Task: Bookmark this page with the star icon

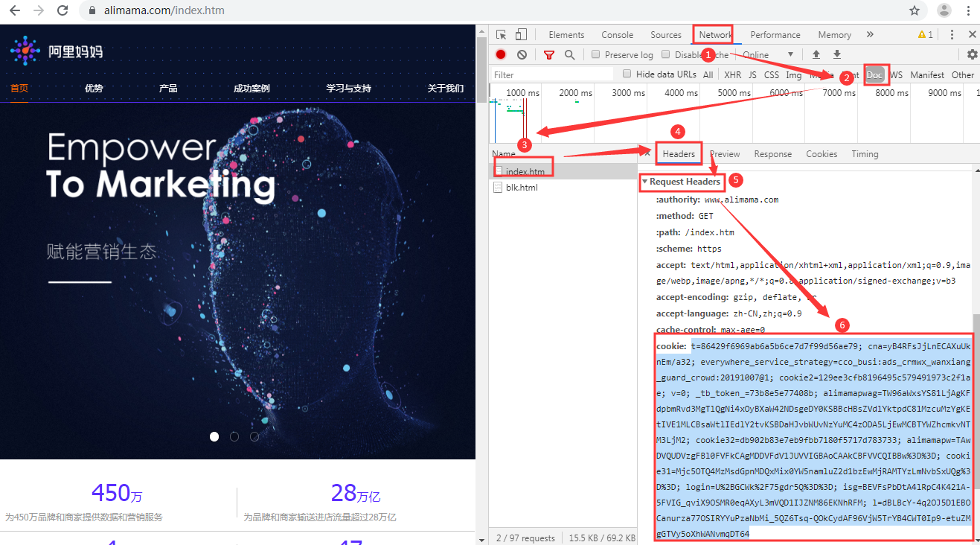Action: click(914, 10)
